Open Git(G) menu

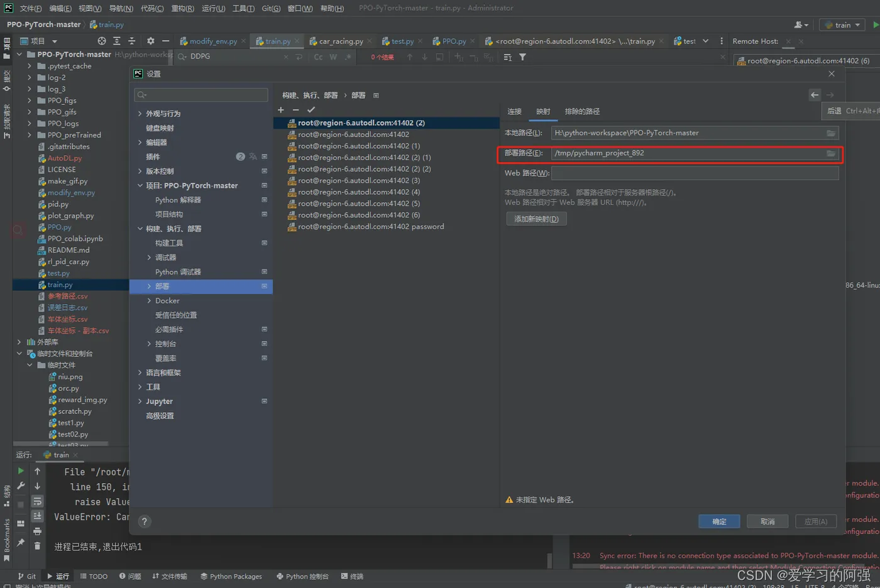tap(271, 8)
